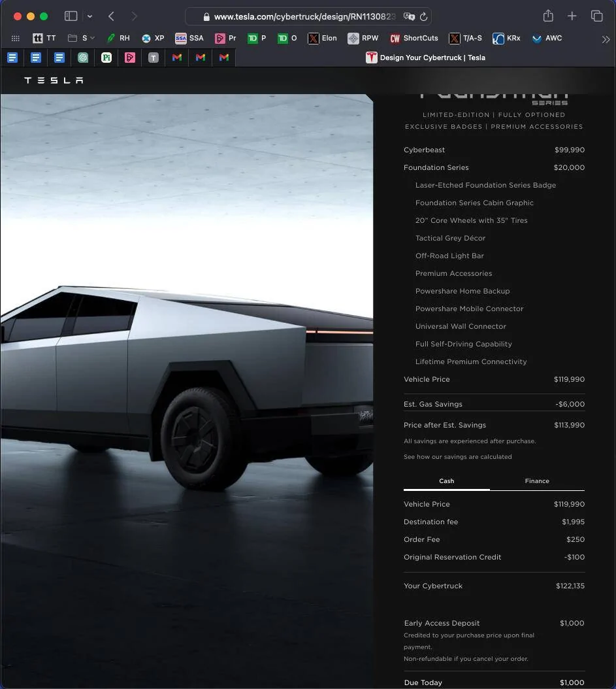
Task: Click 'Laser-Etched Foundation Series Badge' text
Action: (x=485, y=185)
